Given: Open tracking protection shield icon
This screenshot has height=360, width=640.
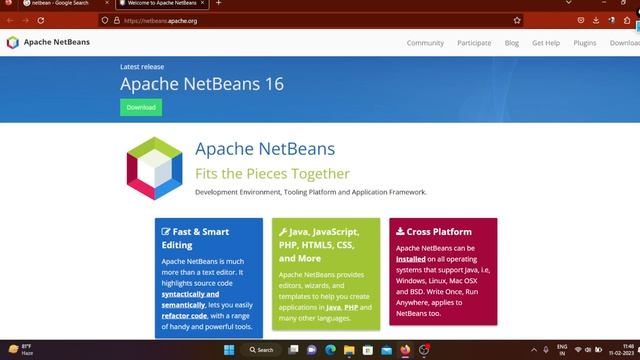Looking at the screenshot, I should coord(105,20).
